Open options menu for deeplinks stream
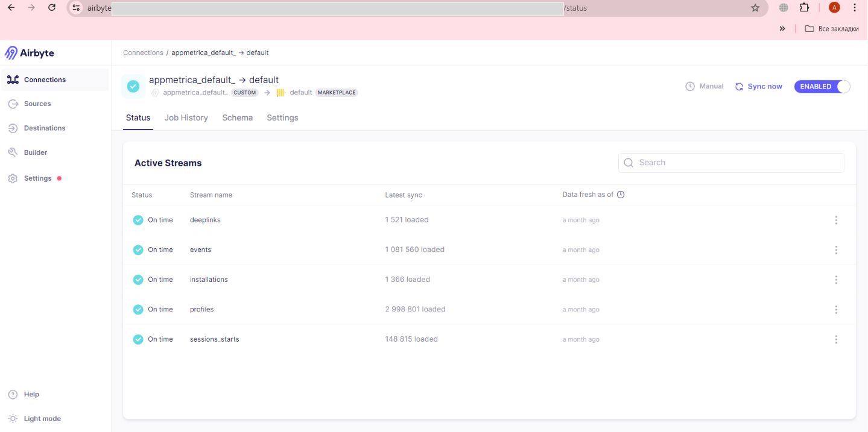 836,220
